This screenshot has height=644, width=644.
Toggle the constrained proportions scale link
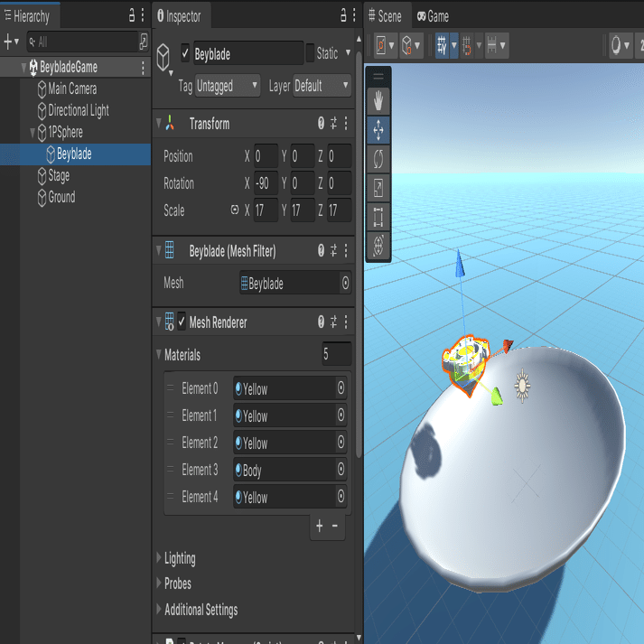coord(235,210)
